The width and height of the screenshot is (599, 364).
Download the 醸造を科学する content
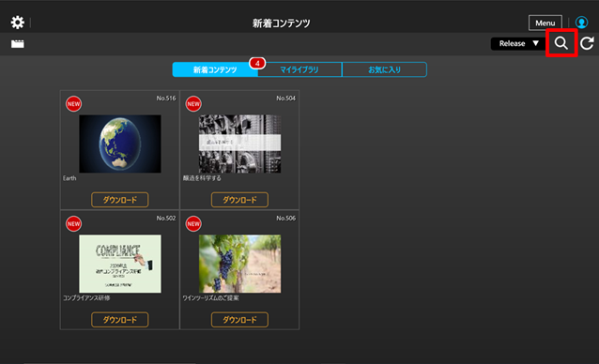[x=240, y=200]
